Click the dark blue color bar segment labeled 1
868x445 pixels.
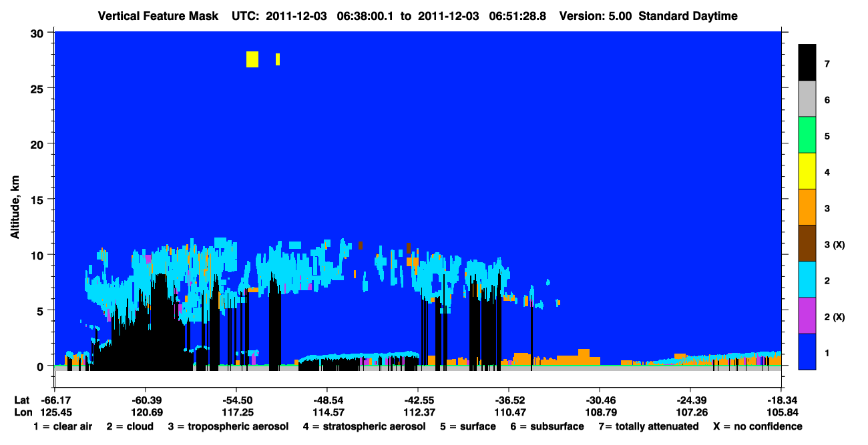tap(807, 352)
